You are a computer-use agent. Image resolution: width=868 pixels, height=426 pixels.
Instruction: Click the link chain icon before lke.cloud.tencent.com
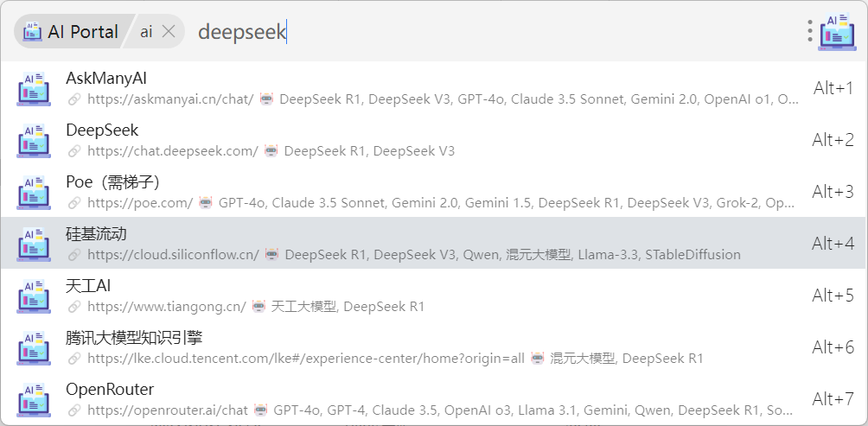[x=74, y=359]
